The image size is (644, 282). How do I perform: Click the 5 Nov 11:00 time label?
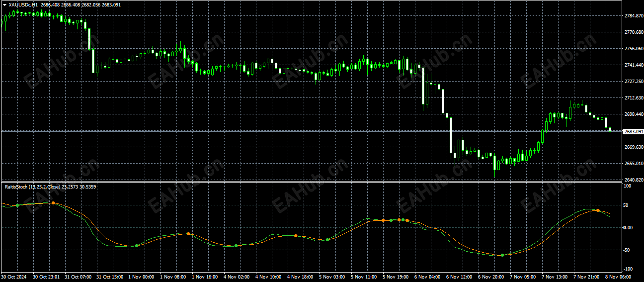pyautogui.click(x=364, y=277)
